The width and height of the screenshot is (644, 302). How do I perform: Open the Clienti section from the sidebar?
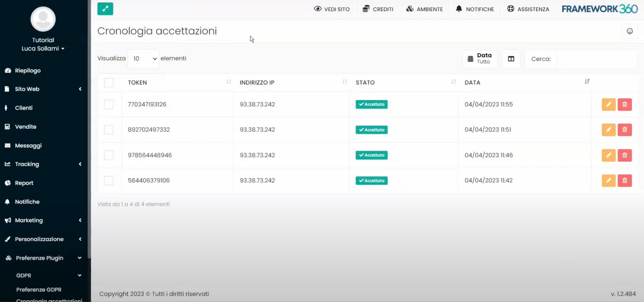(23, 108)
